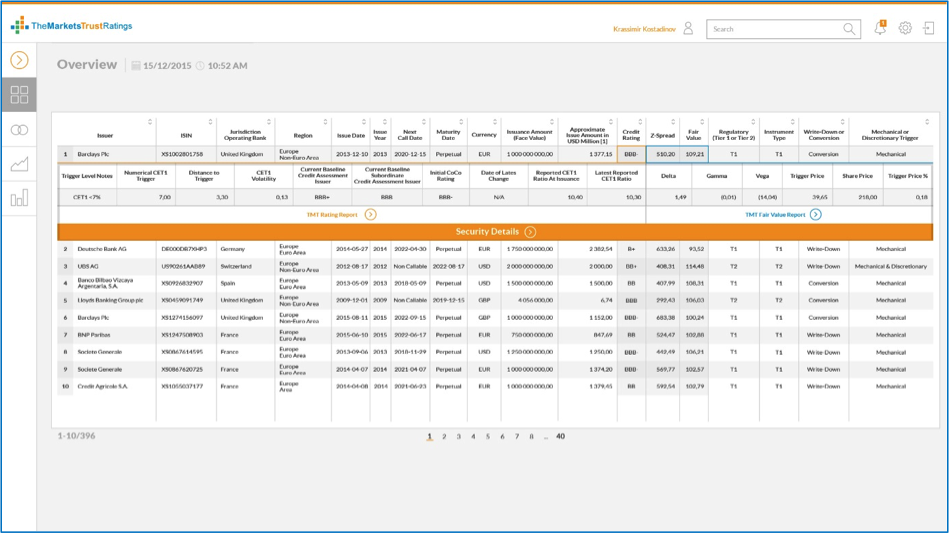Click the notifications bell icon

pyautogui.click(x=880, y=28)
